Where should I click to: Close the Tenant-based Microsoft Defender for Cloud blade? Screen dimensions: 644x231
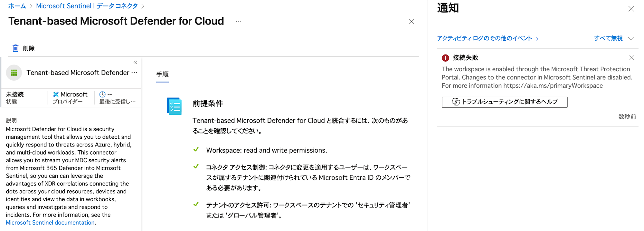(412, 22)
